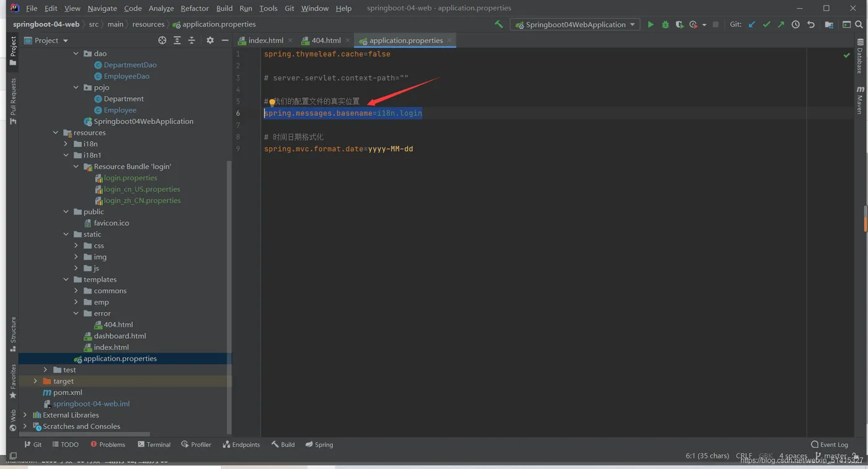Viewport: 868px width, 469px height.
Task: Collapse the resources folder
Action: 56,133
